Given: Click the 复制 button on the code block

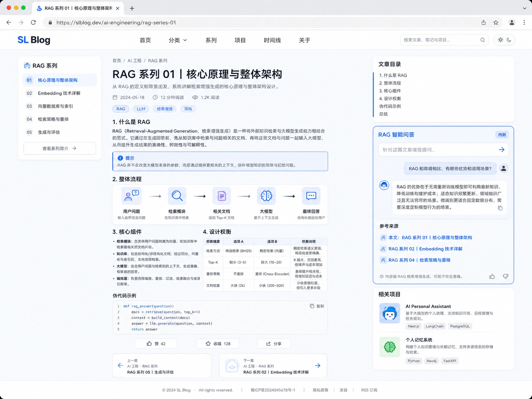Looking at the screenshot, I should click(317, 306).
